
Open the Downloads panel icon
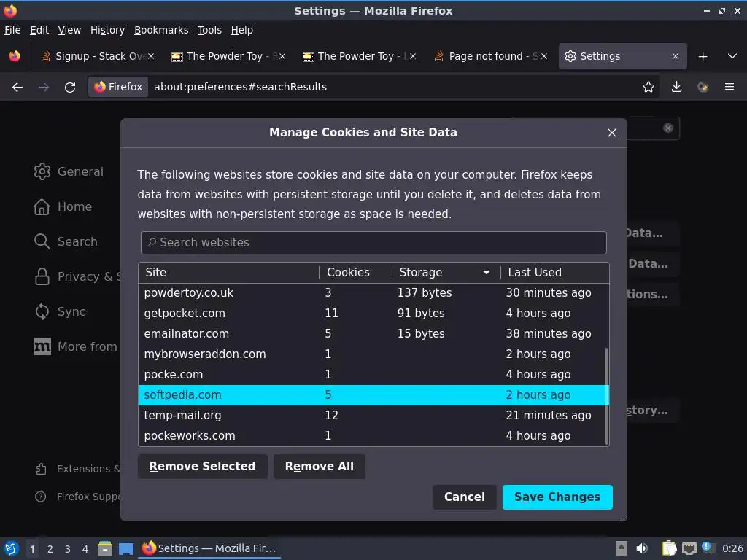click(676, 87)
